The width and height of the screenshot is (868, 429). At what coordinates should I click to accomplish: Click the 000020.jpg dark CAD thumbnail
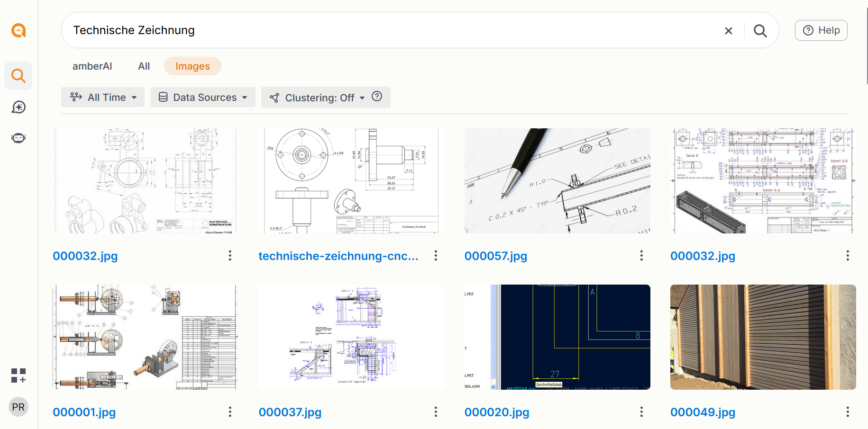[x=557, y=337]
